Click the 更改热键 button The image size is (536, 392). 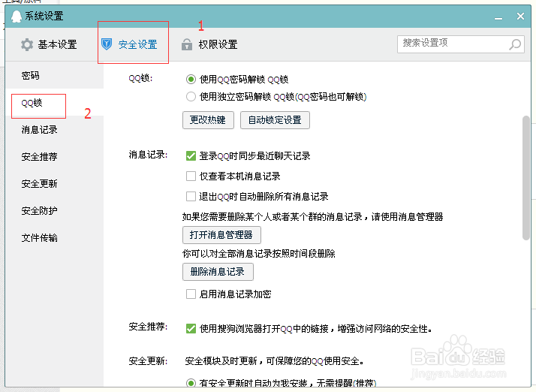(x=208, y=120)
